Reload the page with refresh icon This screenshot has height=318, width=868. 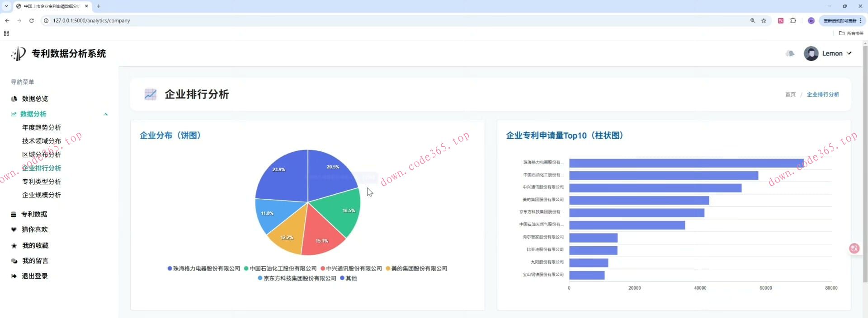coord(32,20)
